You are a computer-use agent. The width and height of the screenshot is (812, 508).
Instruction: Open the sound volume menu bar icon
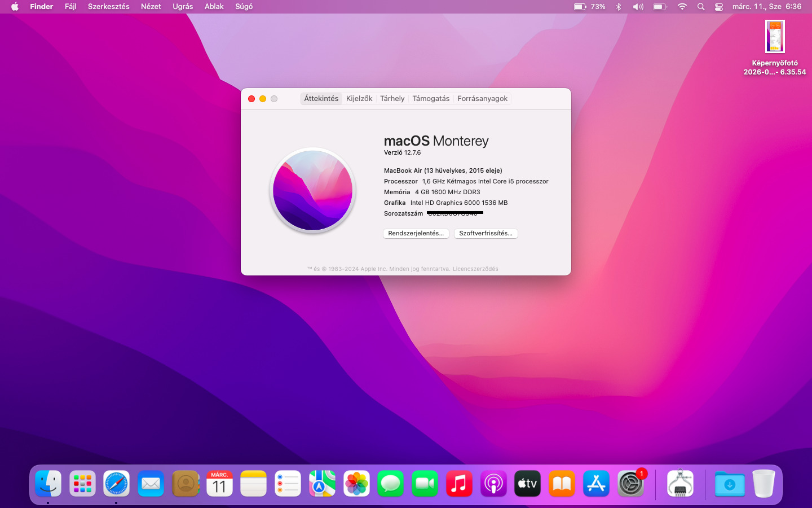pos(638,7)
